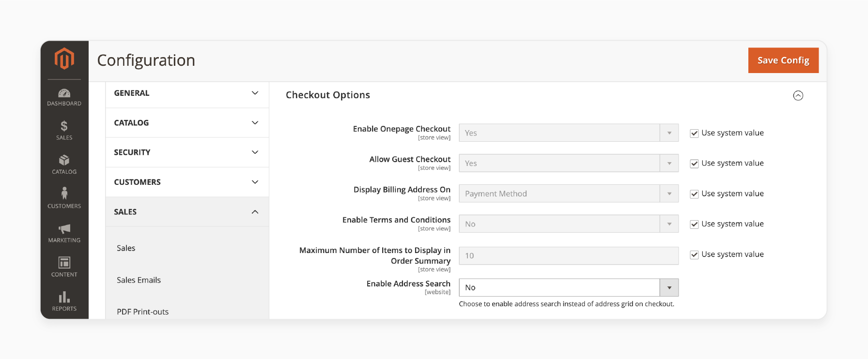Image resolution: width=868 pixels, height=359 pixels.
Task: Click the Magento logo icon
Action: coord(64,59)
